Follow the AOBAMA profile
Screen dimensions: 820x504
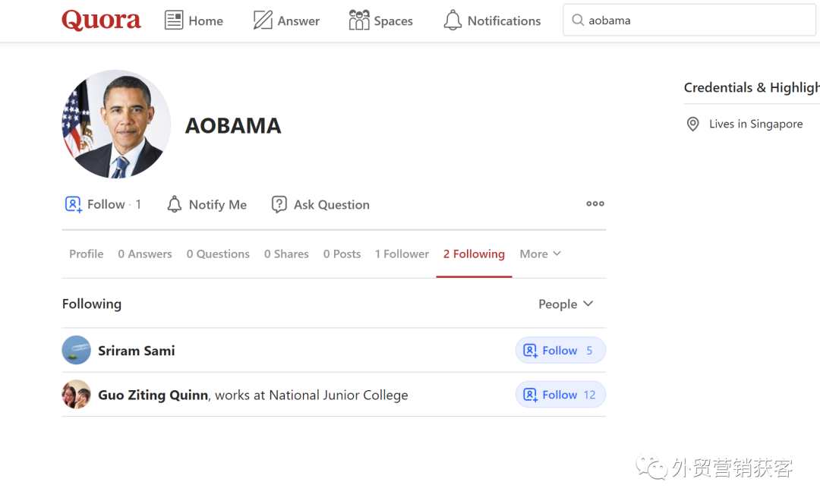click(x=102, y=204)
